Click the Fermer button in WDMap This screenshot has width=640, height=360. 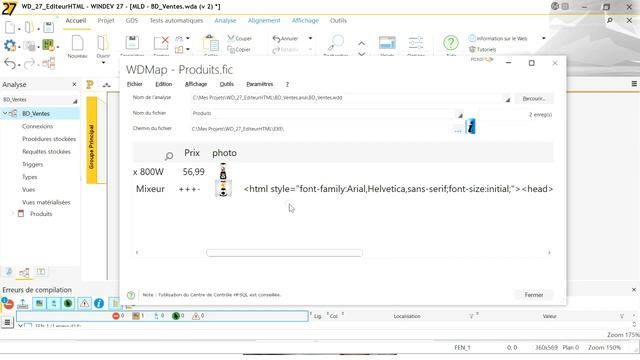point(534,295)
